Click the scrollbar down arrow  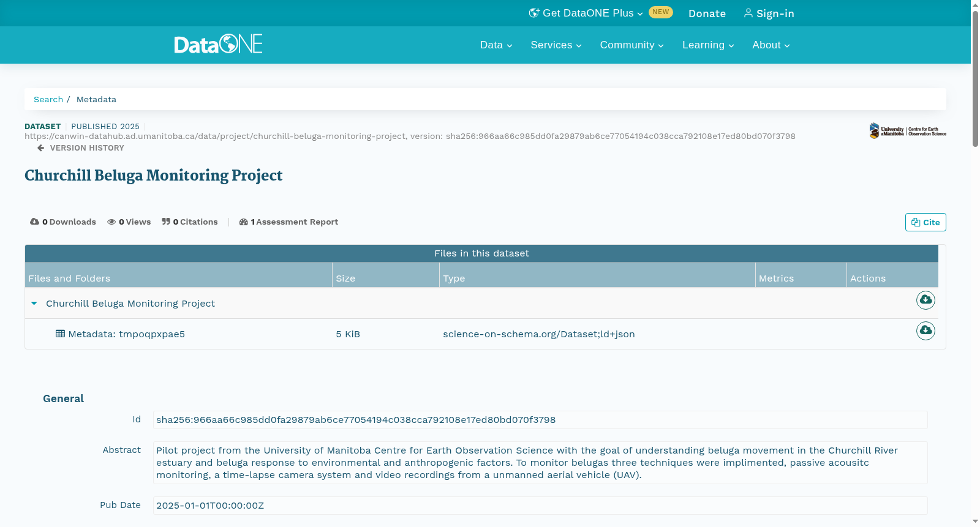(975, 521)
